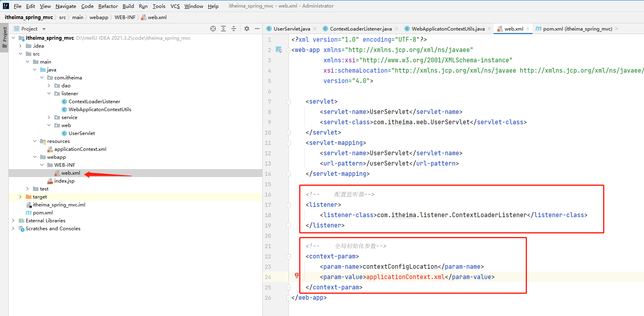
Task: Click the webapp breadcrumb
Action: coord(99,17)
